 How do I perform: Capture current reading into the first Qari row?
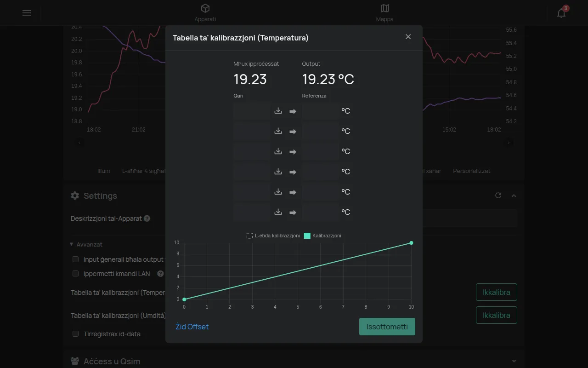tap(278, 111)
